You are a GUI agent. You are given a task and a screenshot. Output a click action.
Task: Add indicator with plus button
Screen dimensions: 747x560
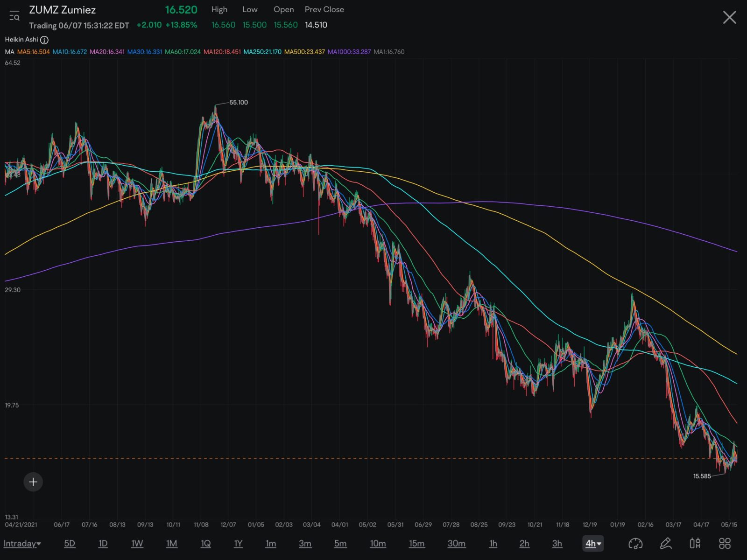[x=33, y=482]
